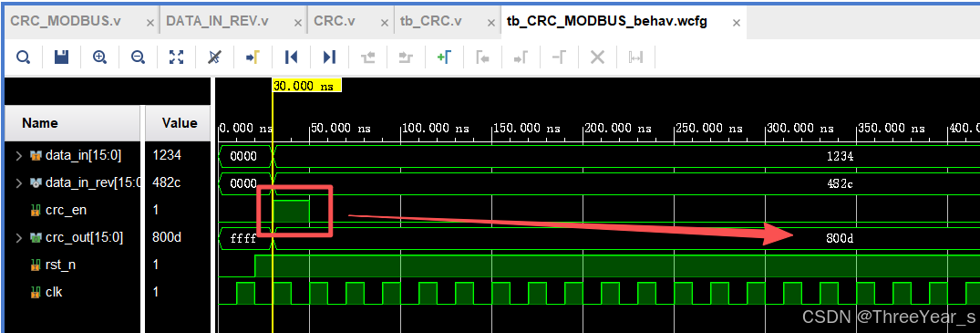The image size is (980, 333).
Task: Click the yellow 30.000 ns cursor label
Action: 307,87
